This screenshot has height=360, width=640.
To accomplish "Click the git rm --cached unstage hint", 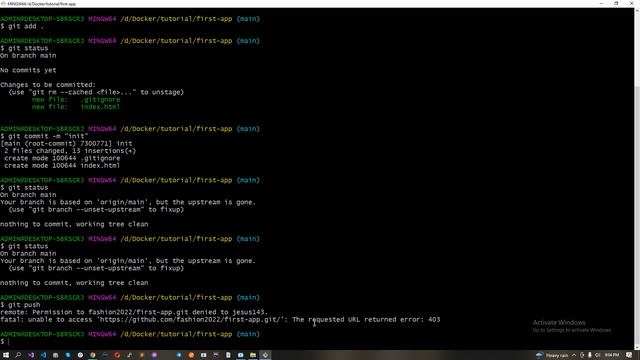I will coord(96,92).
